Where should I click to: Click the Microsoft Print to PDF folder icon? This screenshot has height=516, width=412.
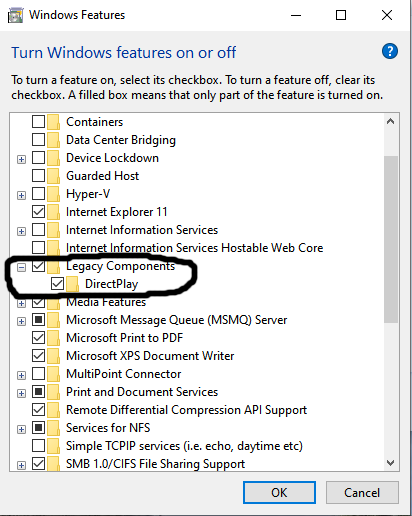[53, 338]
